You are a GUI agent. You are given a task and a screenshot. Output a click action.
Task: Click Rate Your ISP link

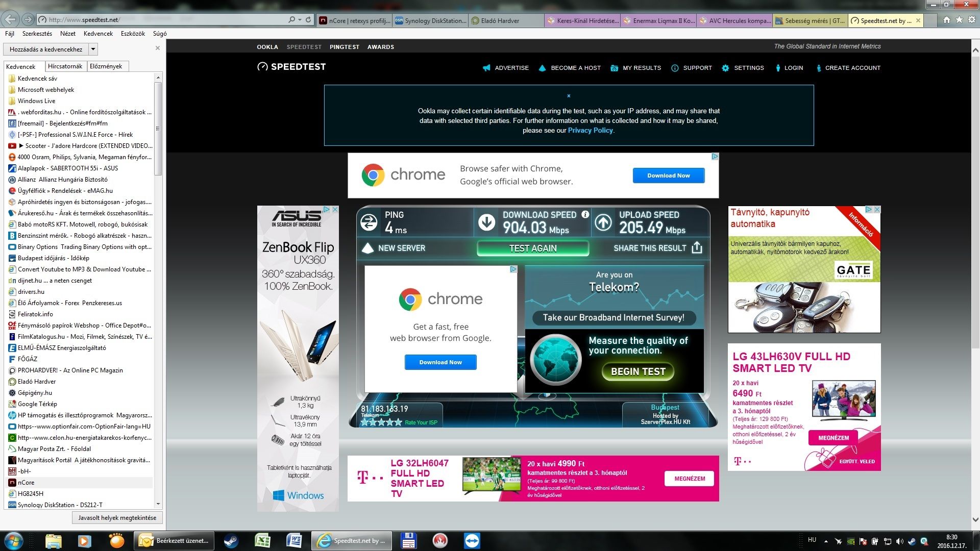tap(421, 422)
